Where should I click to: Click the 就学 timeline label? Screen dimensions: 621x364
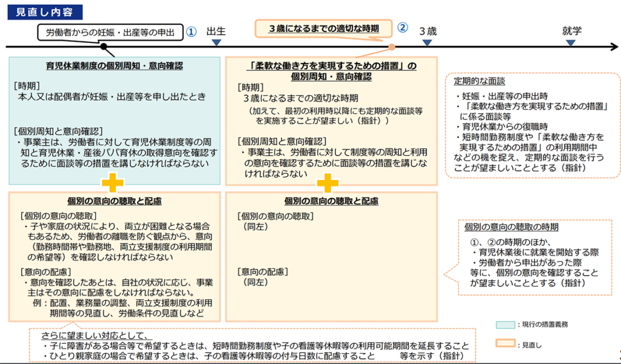pos(571,31)
